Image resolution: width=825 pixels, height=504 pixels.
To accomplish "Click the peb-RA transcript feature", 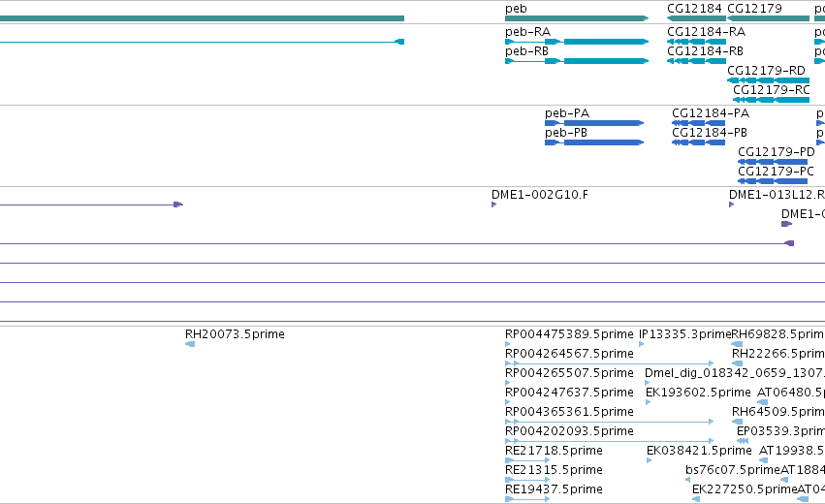I will 577,42.
